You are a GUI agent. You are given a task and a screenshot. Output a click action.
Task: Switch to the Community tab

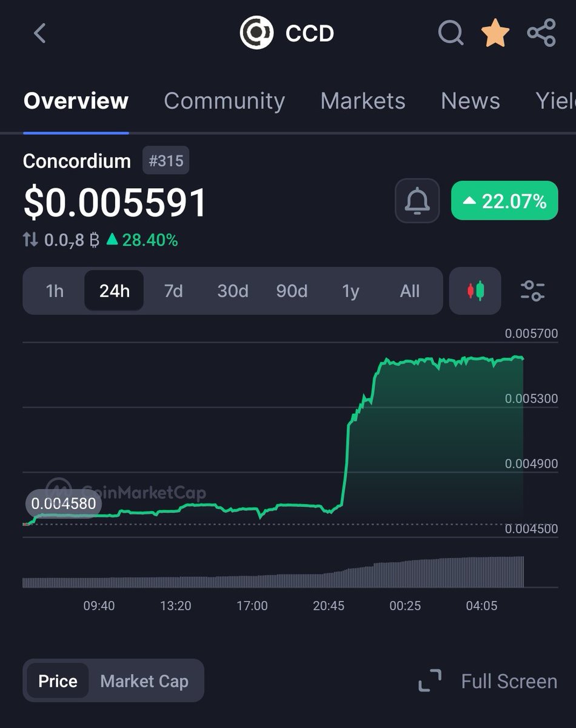tap(224, 101)
